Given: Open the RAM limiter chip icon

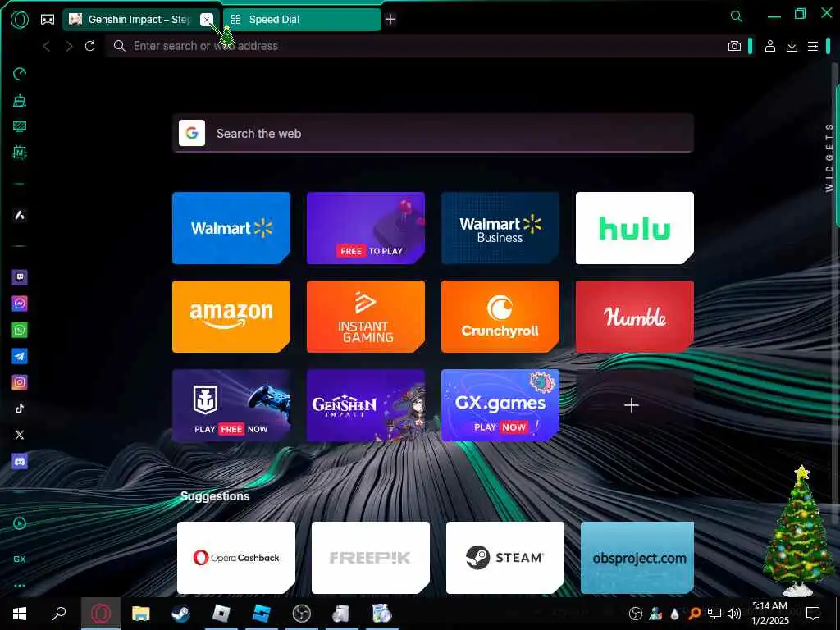Looking at the screenshot, I should coord(20,153).
